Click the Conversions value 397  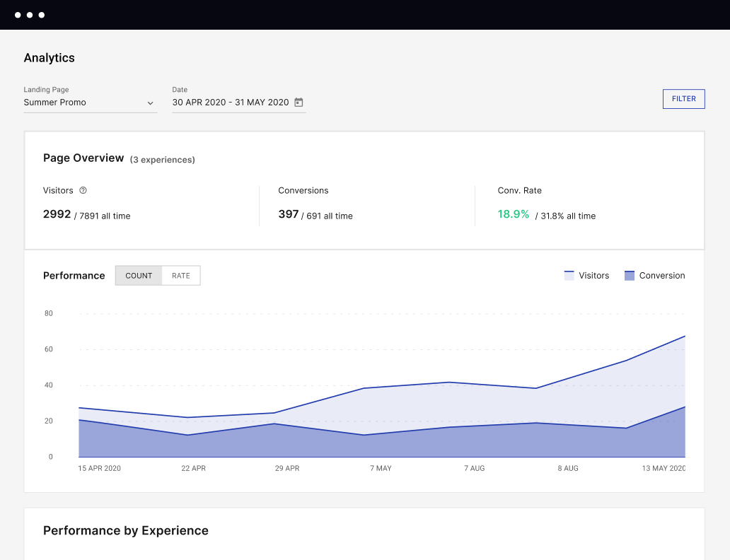(288, 214)
